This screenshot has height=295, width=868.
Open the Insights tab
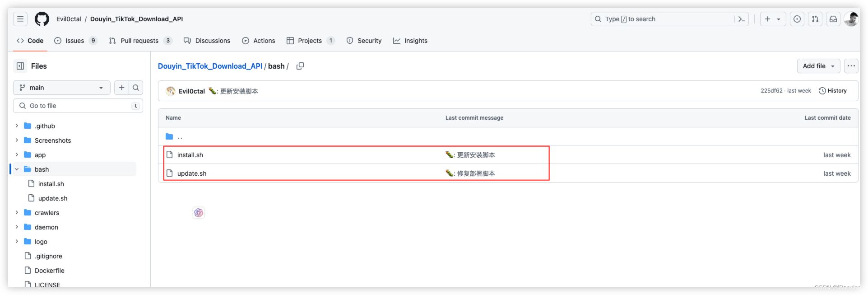click(410, 41)
